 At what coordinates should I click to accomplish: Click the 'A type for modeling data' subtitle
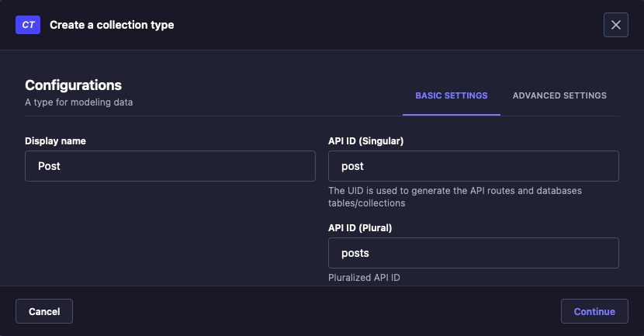(x=78, y=102)
